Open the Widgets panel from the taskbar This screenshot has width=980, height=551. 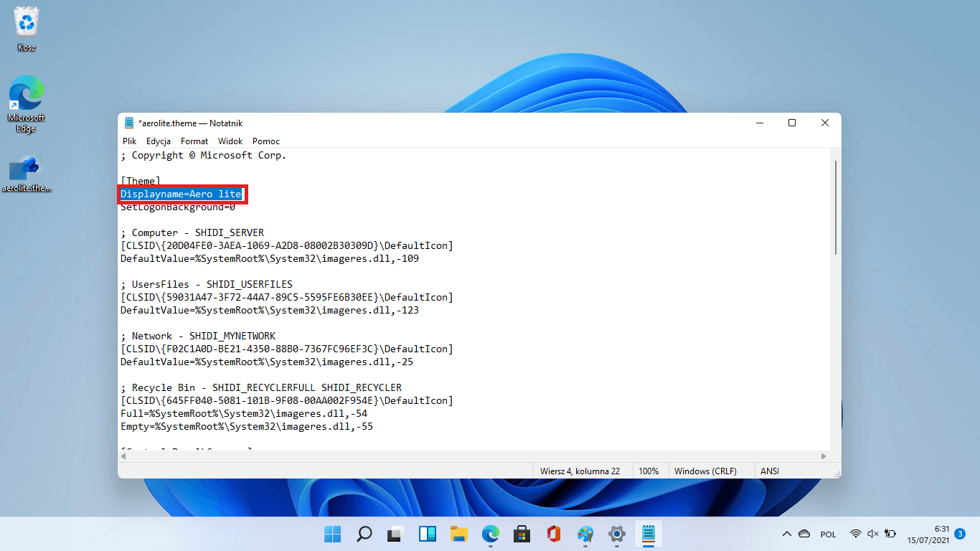click(428, 534)
